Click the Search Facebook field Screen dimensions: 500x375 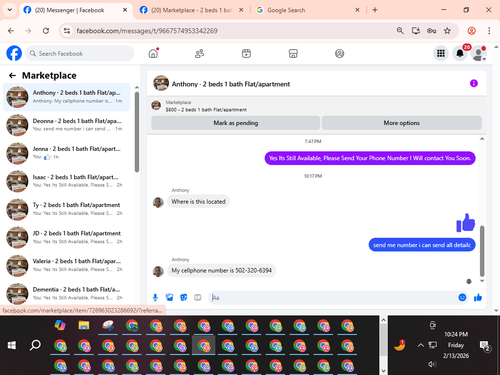[80, 53]
